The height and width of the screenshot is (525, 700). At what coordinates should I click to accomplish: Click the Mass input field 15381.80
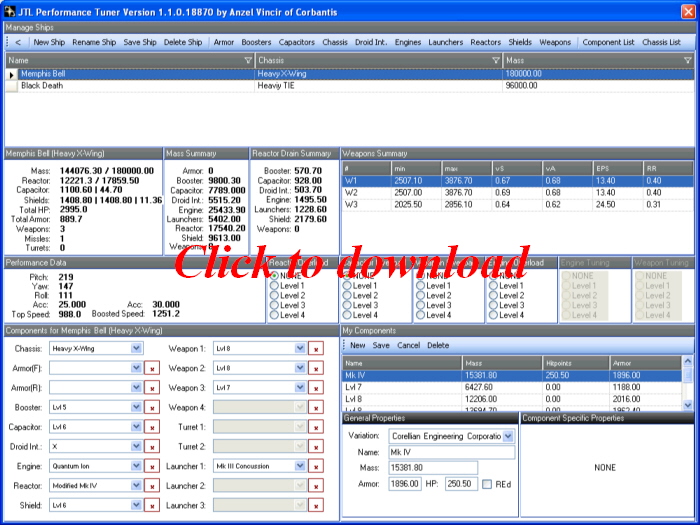[x=433, y=468]
